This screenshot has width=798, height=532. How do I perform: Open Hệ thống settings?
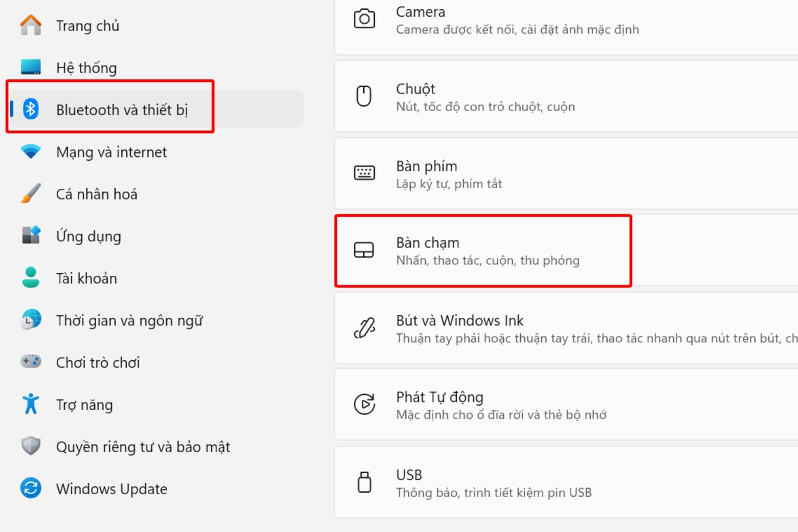point(87,67)
